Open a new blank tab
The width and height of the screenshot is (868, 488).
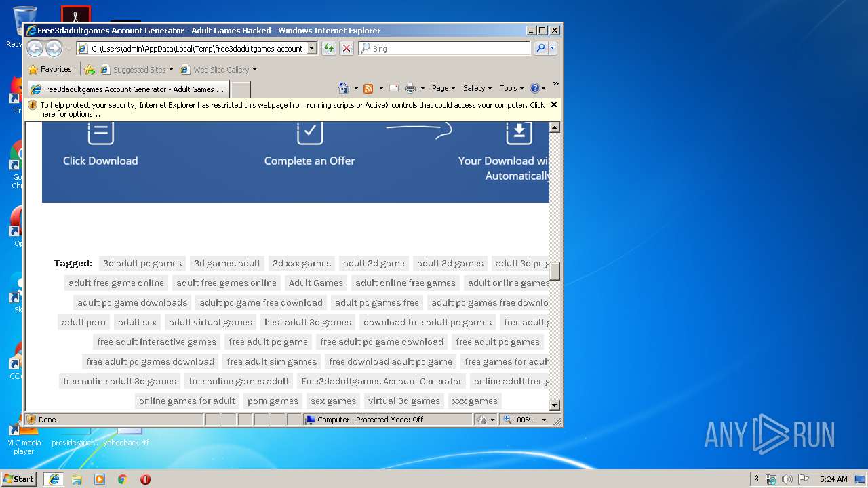(x=241, y=89)
